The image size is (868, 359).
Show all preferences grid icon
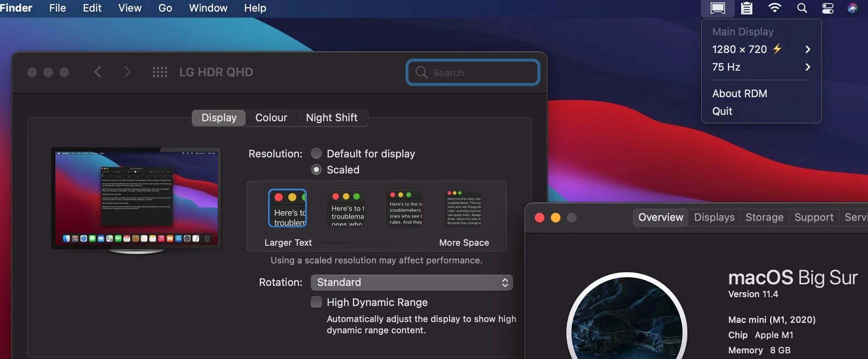click(x=160, y=72)
